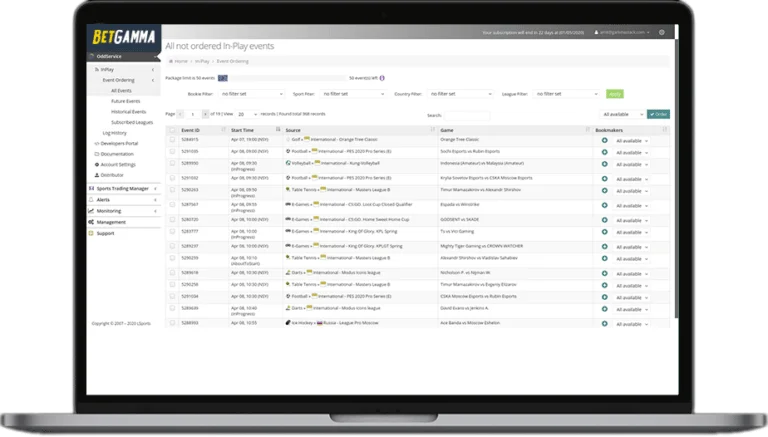Click plus icon for Ace Banda vs Moscow row

point(604,324)
